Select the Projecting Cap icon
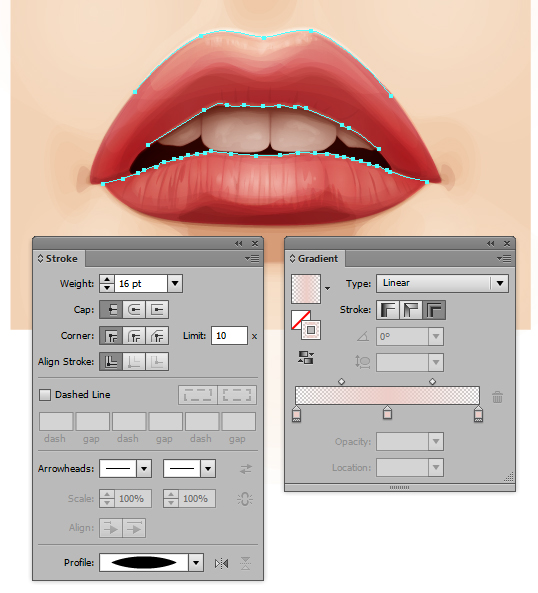Image resolution: width=538 pixels, height=593 pixels. pyautogui.click(x=157, y=310)
